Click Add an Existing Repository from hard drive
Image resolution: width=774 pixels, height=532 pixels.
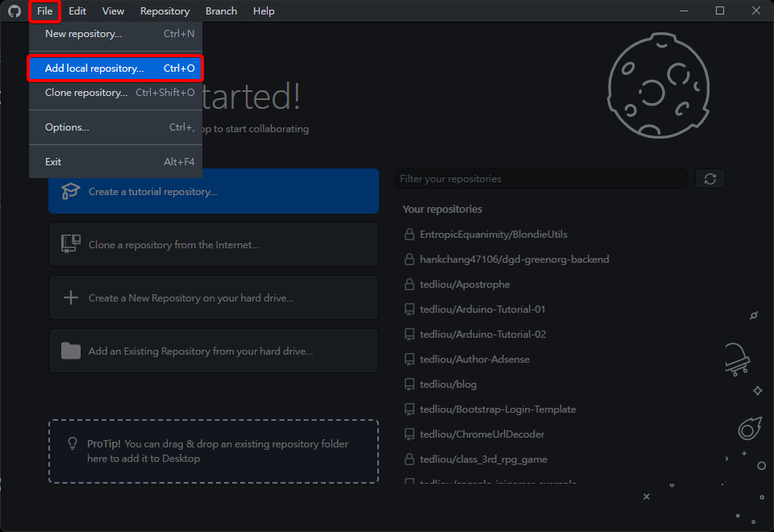[x=213, y=351]
